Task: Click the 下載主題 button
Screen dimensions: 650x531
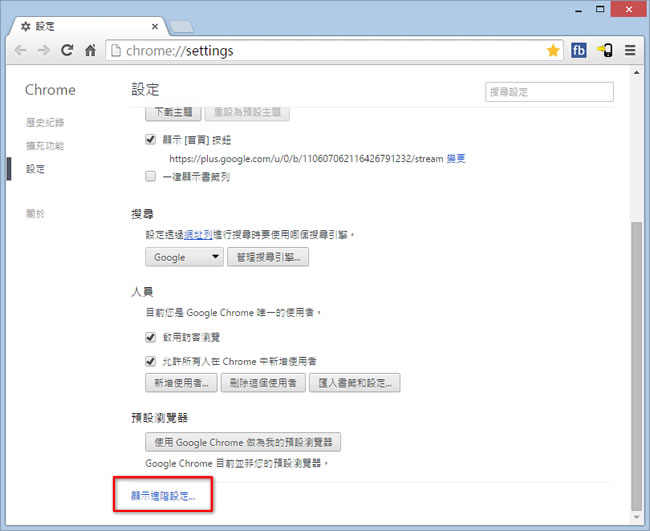Action: (x=173, y=112)
